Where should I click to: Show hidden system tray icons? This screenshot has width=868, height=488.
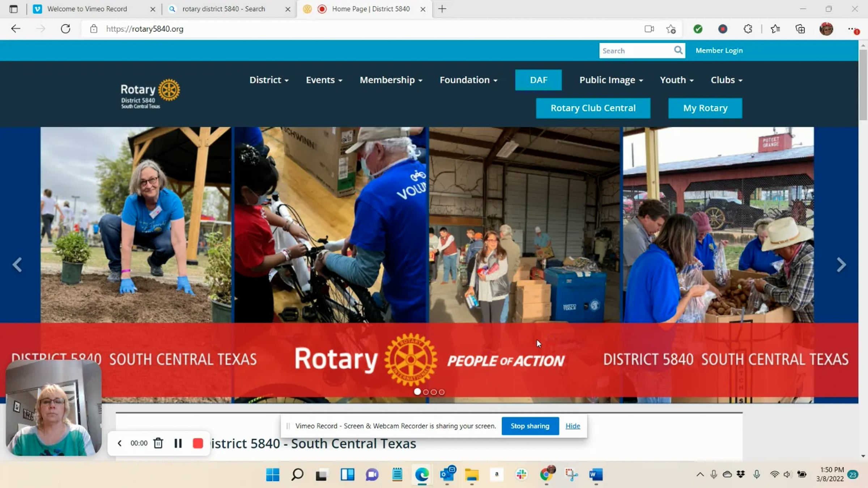point(700,475)
